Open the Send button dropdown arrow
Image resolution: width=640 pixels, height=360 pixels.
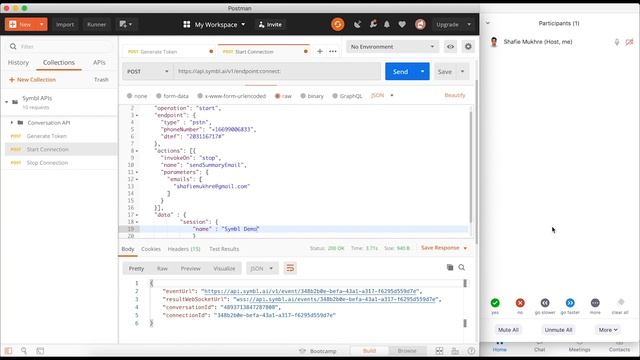(x=422, y=71)
